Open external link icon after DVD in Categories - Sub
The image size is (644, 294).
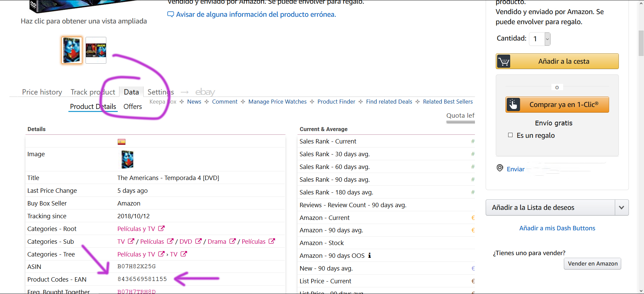[x=199, y=241]
